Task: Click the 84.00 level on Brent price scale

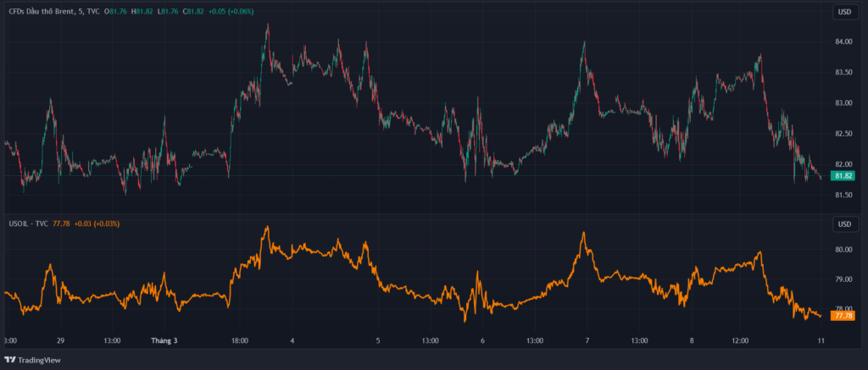Action: (843, 41)
